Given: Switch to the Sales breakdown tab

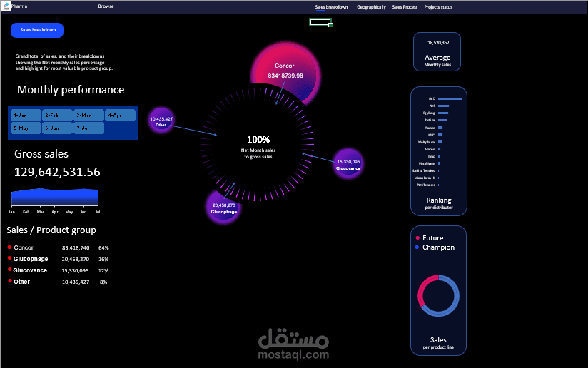Looking at the screenshot, I should 331,7.
